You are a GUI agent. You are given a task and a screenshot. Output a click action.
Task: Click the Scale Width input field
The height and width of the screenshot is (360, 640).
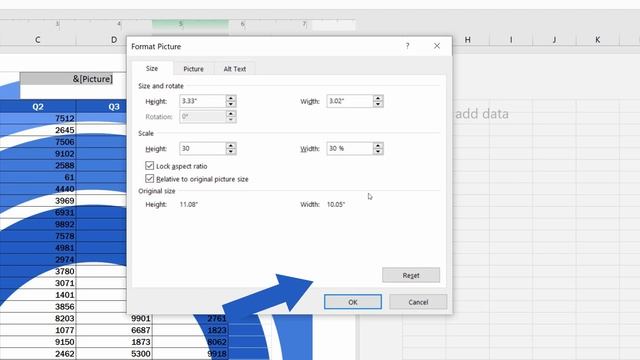(x=350, y=148)
